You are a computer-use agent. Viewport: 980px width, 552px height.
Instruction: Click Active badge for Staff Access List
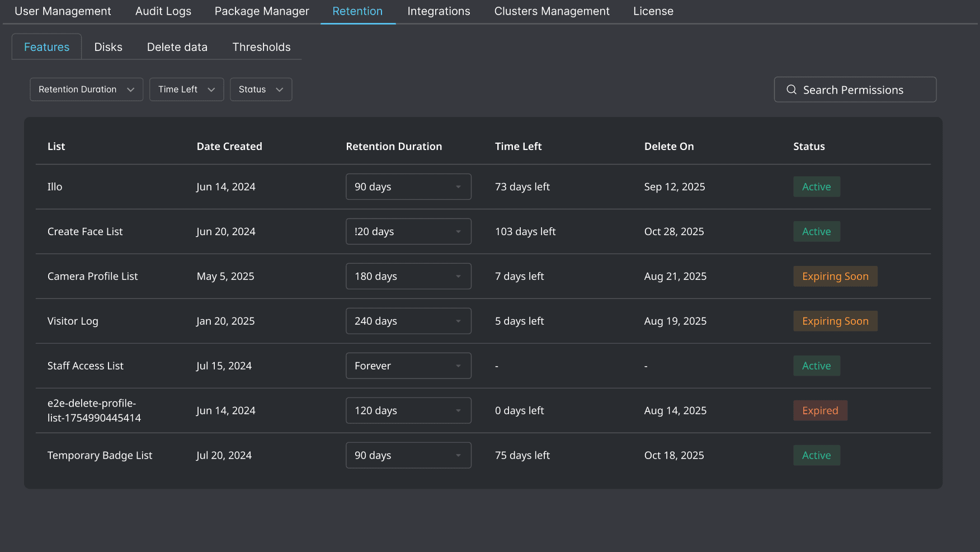point(817,366)
